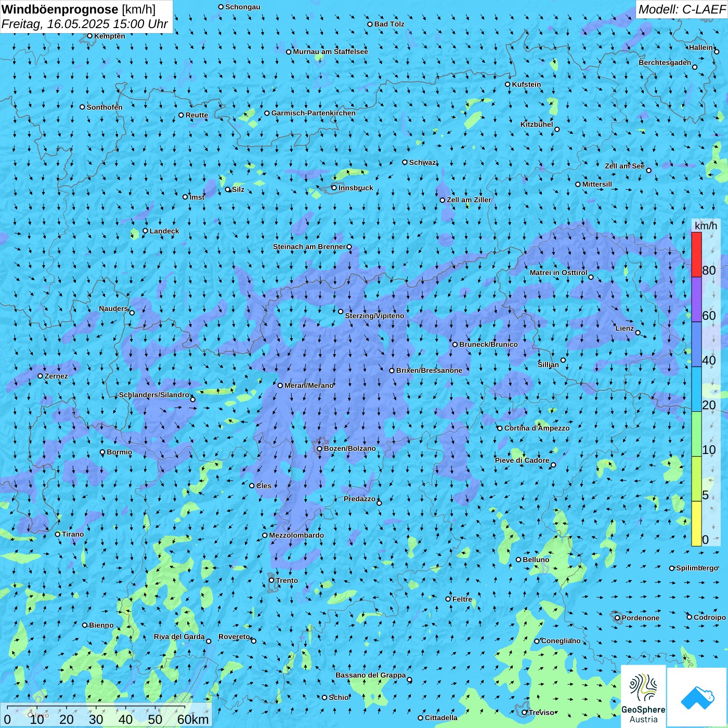Click the Bozen/Bolzano city marker
This screenshot has width=728, height=728.
(320, 449)
